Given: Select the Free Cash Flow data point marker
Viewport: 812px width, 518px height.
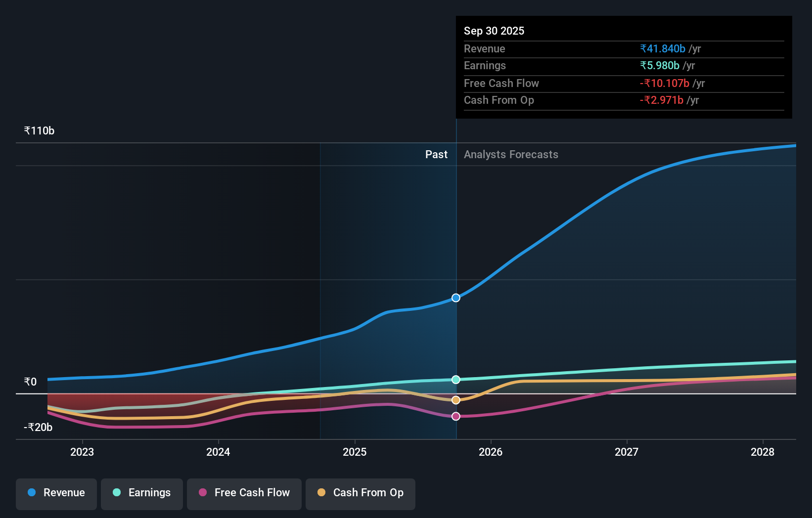Looking at the screenshot, I should coord(455,416).
